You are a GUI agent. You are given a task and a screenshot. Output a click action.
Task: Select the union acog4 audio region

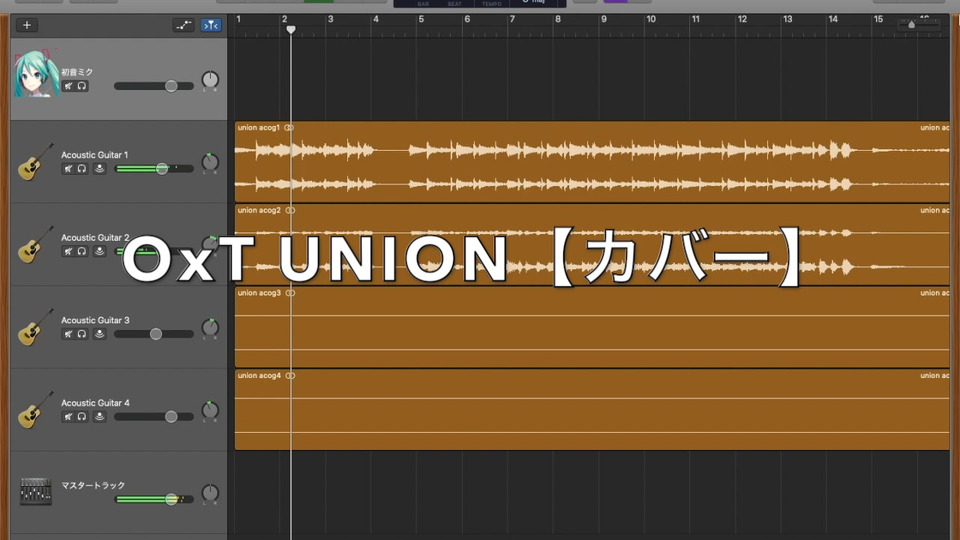(592, 410)
